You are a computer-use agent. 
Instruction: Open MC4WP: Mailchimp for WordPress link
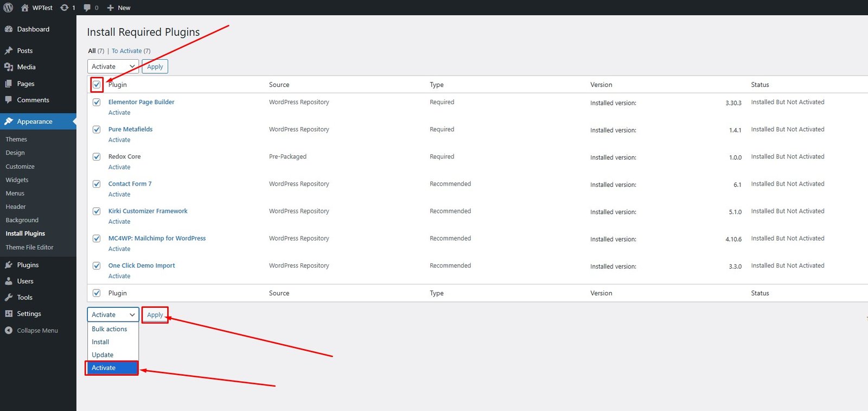(157, 238)
